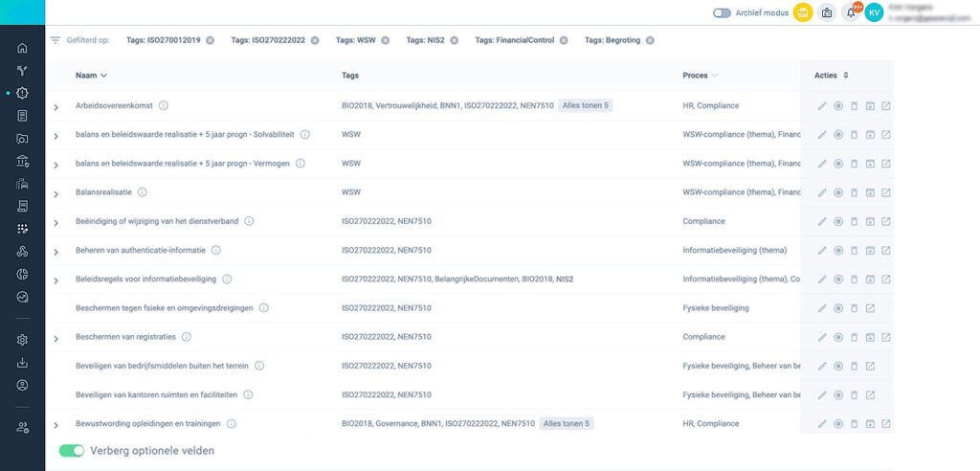This screenshot has height=471, width=980.
Task: Click the archive icon for Beheren van authenticatie-informatie
Action: tap(870, 251)
